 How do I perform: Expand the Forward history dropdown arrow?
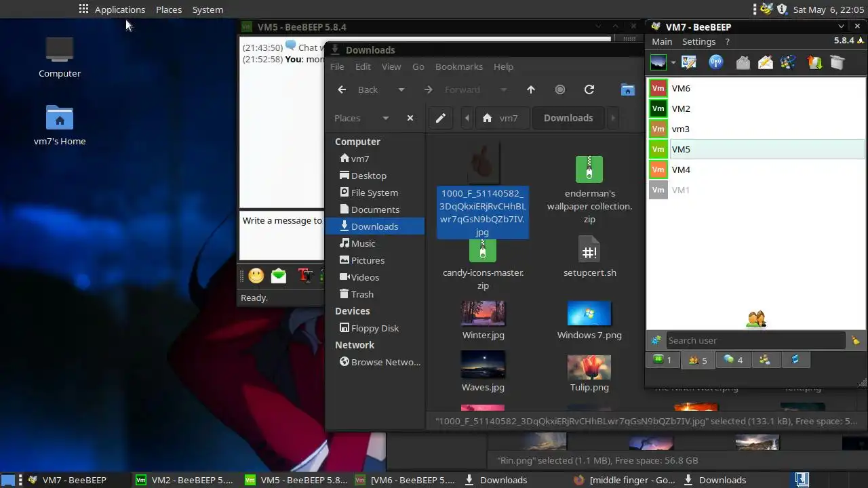pos(503,89)
